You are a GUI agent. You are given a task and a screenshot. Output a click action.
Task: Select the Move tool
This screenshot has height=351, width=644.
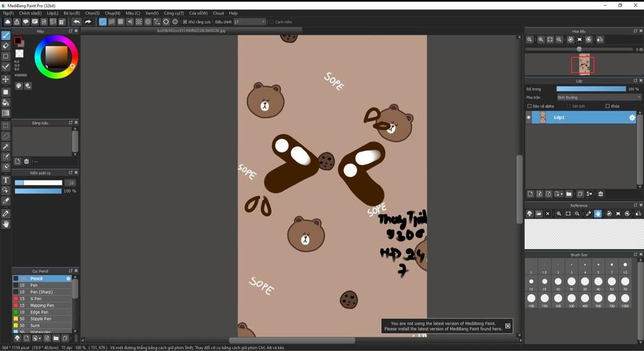pos(6,79)
